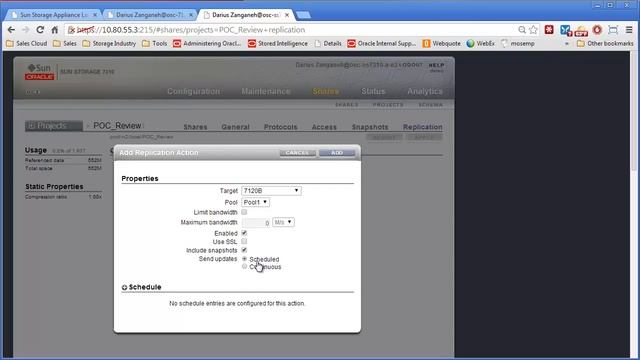Open a new browser tab
The width and height of the screenshot is (640, 360).
coord(303,15)
